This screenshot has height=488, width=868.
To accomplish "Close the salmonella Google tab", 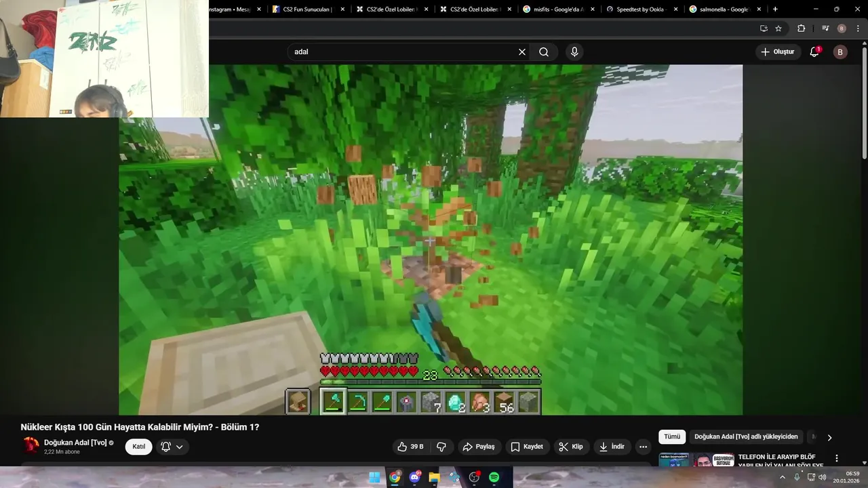I will pyautogui.click(x=759, y=9).
